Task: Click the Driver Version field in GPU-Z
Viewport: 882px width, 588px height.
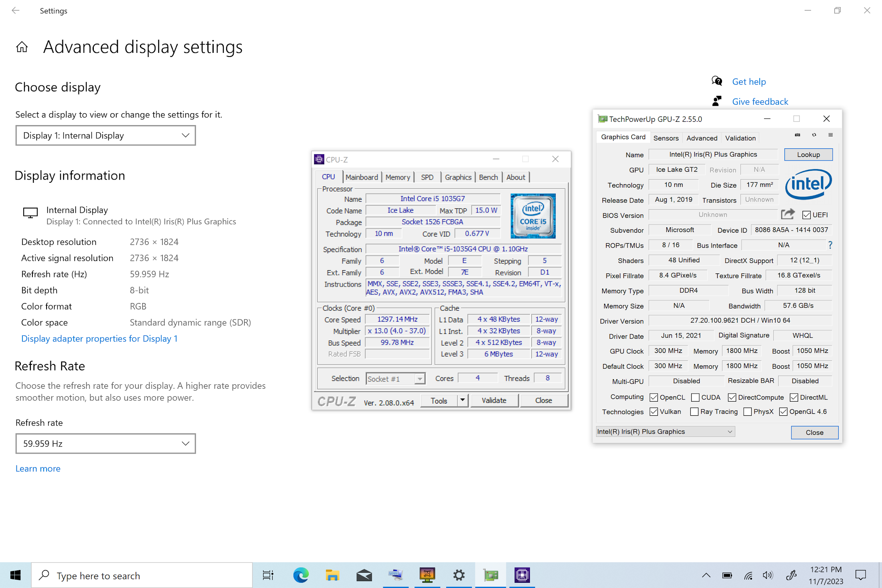Action: pos(740,320)
